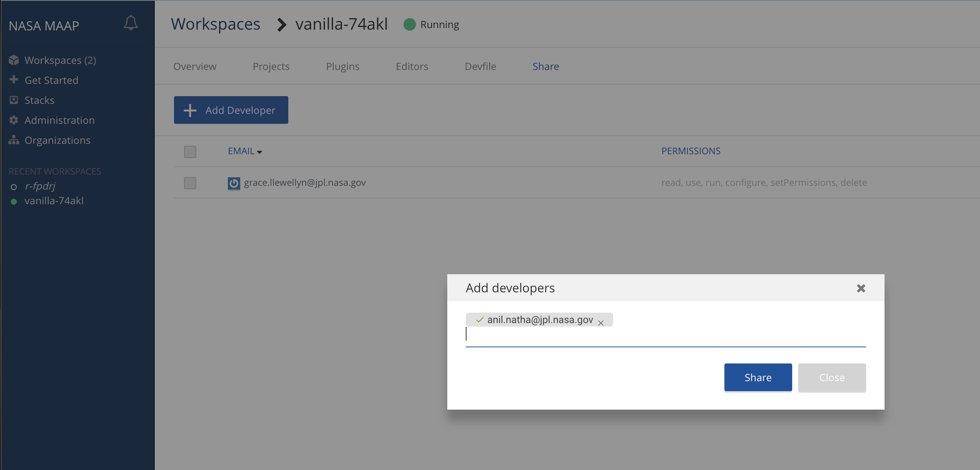Click the Administration gear icon
The width and height of the screenshot is (980, 470).
(14, 120)
